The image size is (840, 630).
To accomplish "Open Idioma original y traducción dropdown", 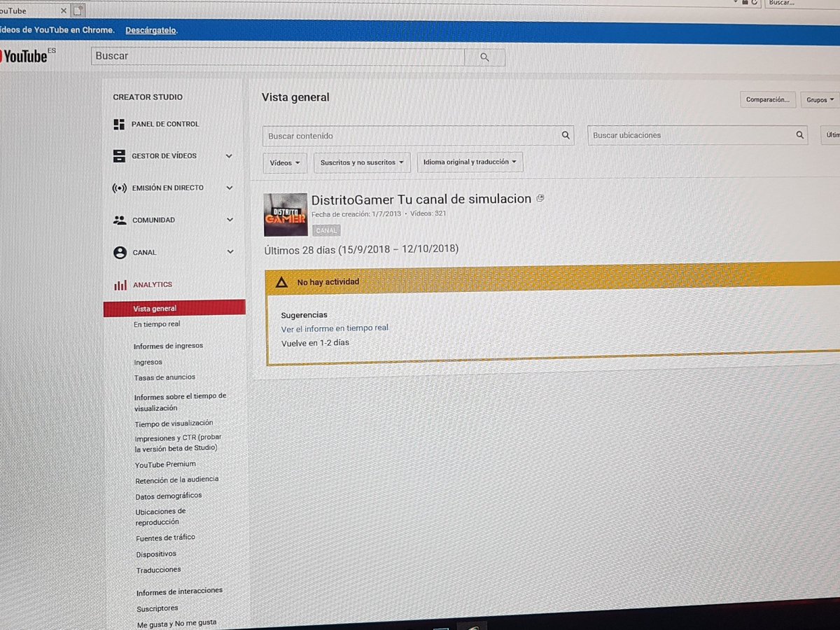I will pos(470,162).
